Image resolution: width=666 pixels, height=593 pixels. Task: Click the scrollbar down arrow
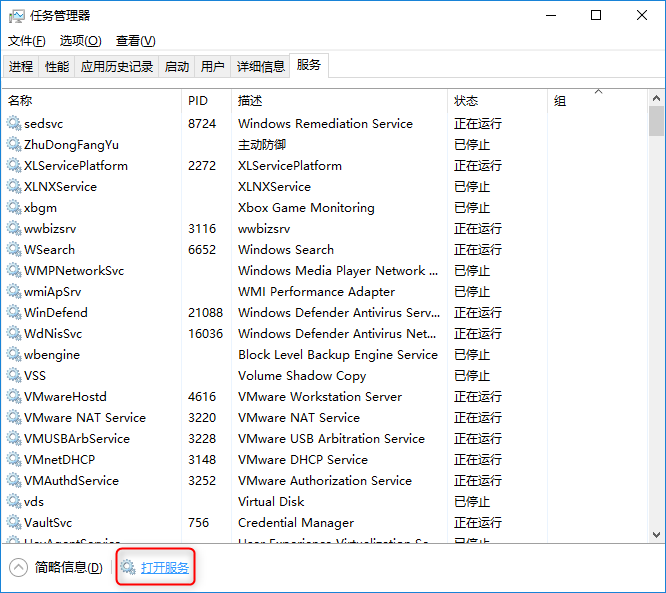pos(656,535)
